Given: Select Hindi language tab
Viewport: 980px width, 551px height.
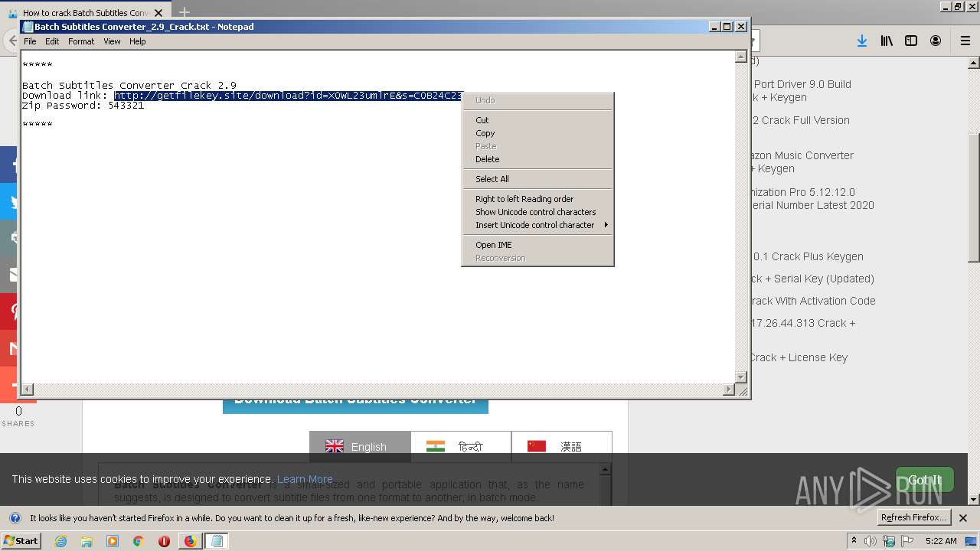Looking at the screenshot, I should [x=461, y=447].
